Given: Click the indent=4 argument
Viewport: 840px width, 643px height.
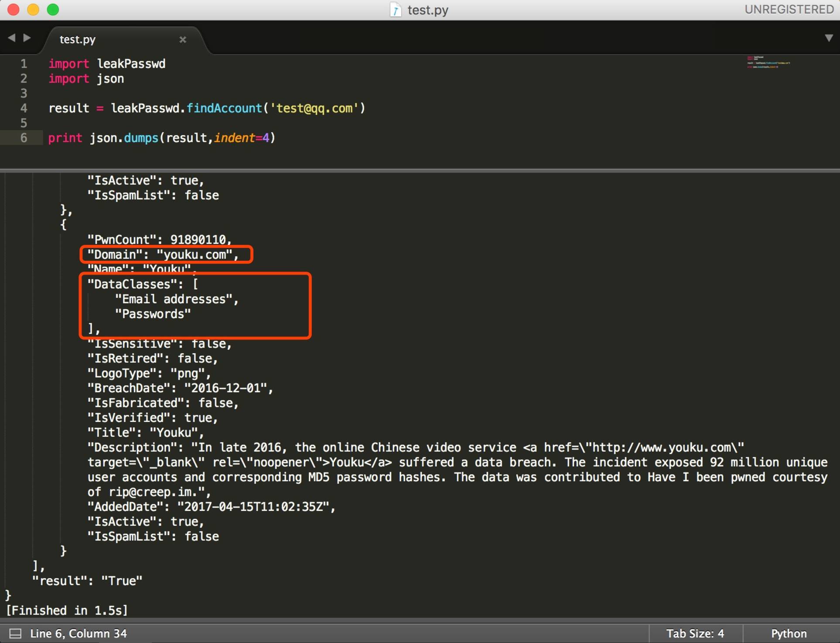Looking at the screenshot, I should click(x=241, y=138).
